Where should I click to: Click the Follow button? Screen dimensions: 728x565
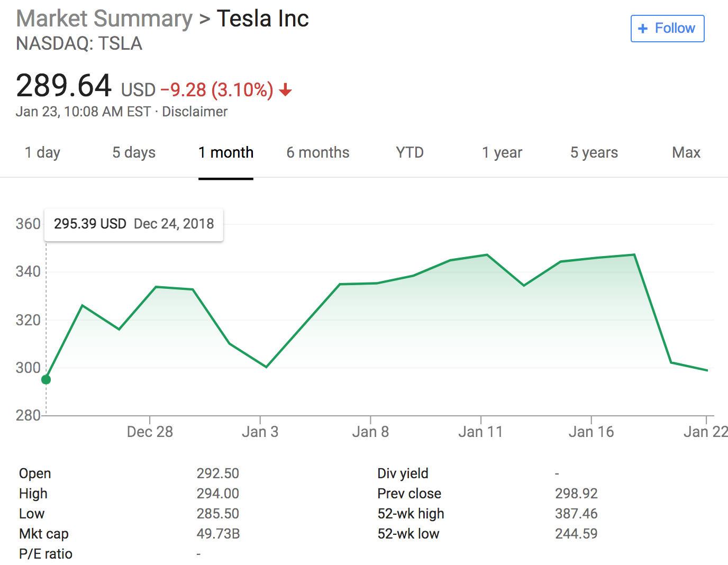click(667, 29)
